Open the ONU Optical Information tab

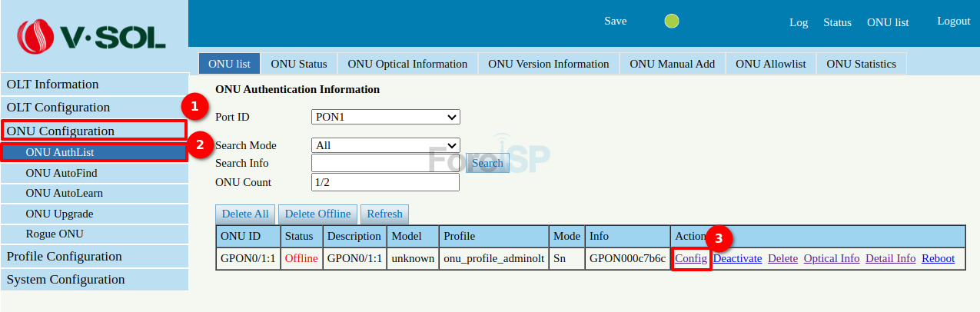pyautogui.click(x=407, y=64)
